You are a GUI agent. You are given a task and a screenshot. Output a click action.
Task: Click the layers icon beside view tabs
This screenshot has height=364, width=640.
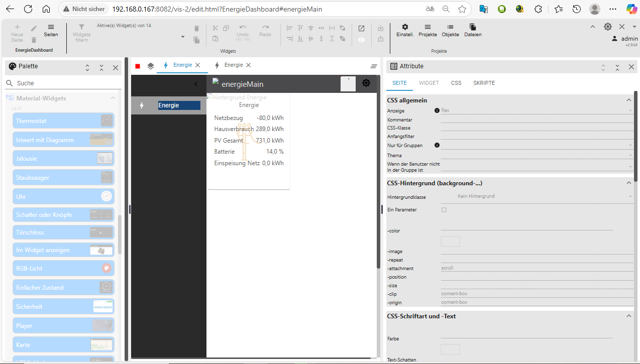[151, 66]
